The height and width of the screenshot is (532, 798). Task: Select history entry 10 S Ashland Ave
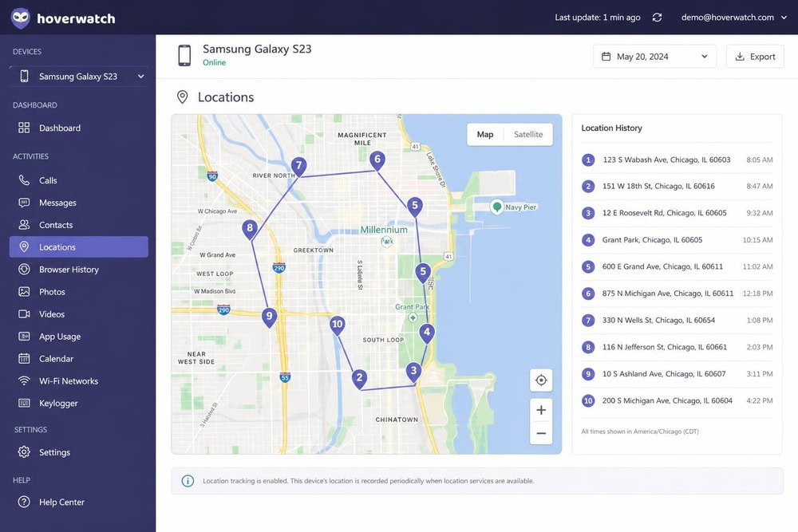(677, 374)
